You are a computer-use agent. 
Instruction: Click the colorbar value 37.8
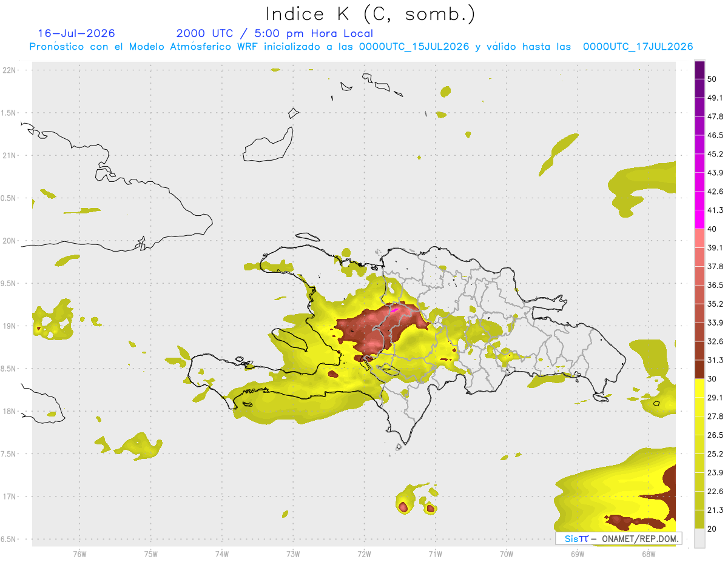(x=715, y=267)
